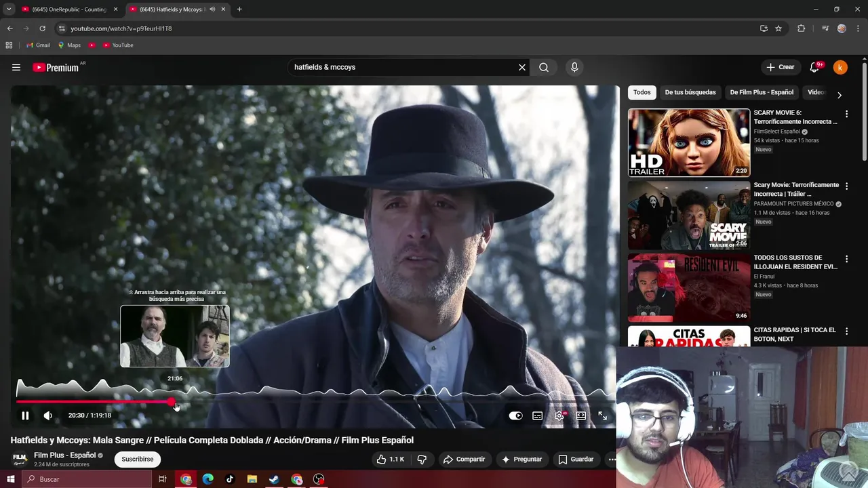
Task: Toggle autoplay switch in player
Action: coord(515,415)
